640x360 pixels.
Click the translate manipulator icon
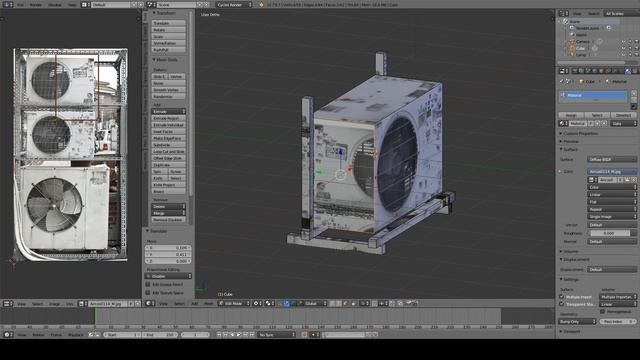(287, 303)
